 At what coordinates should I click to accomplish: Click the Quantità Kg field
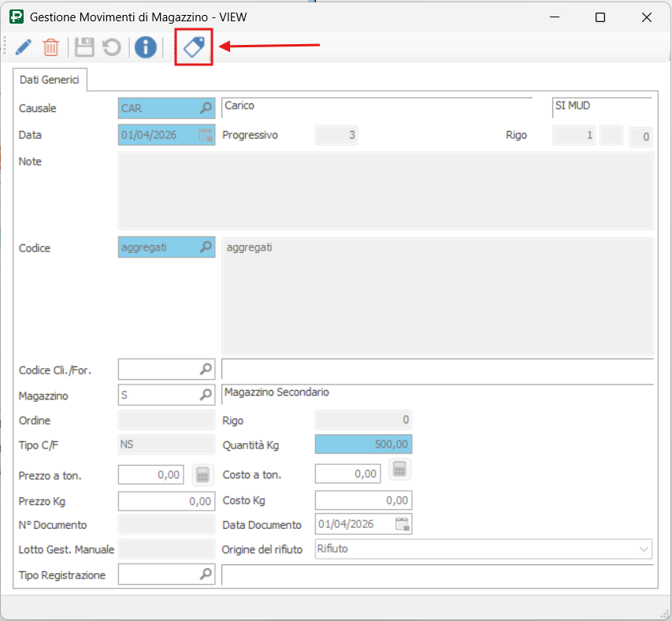coord(363,444)
